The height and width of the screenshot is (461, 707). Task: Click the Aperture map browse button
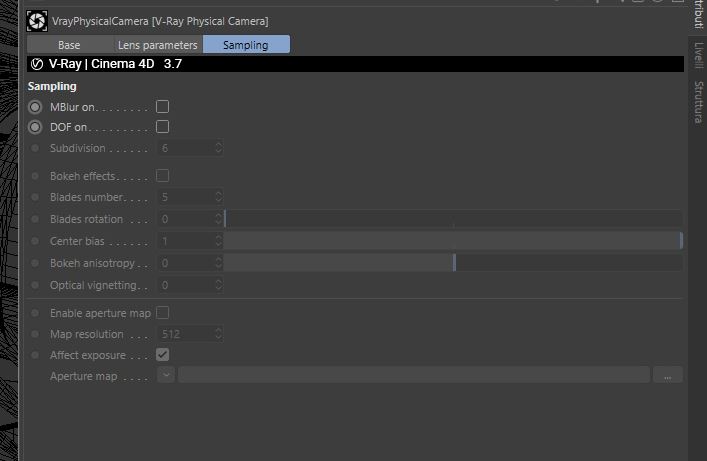coord(668,375)
